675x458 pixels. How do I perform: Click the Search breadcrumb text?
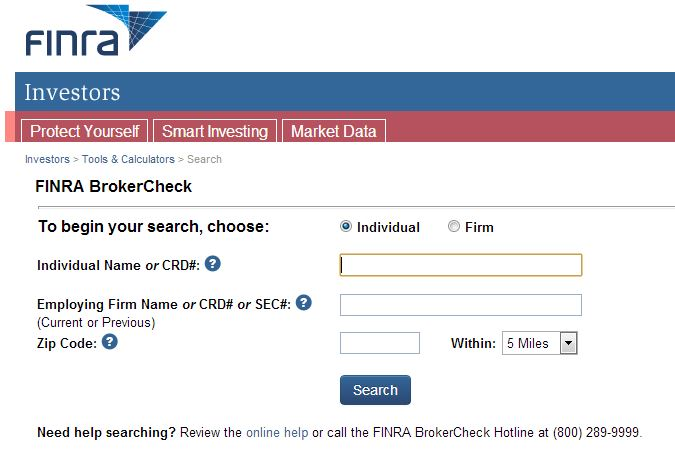pyautogui.click(x=204, y=159)
